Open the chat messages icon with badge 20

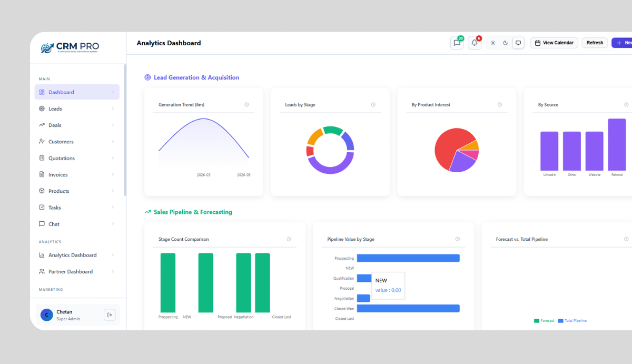pos(457,43)
